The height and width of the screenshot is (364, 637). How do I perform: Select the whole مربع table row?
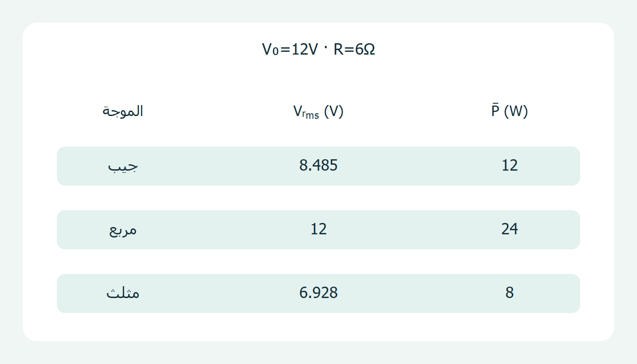pos(318,230)
